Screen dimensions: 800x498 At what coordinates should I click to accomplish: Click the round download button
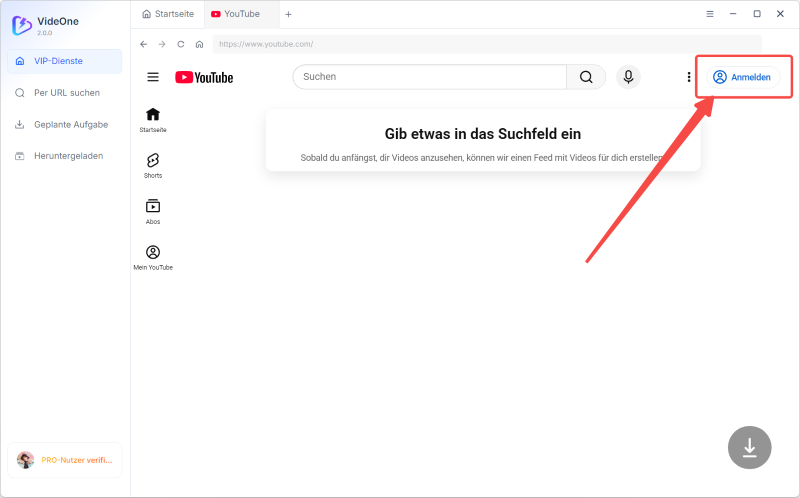pyautogui.click(x=749, y=447)
